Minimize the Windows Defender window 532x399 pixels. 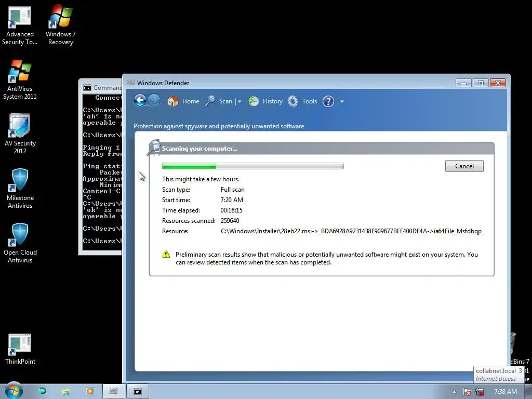[463, 83]
